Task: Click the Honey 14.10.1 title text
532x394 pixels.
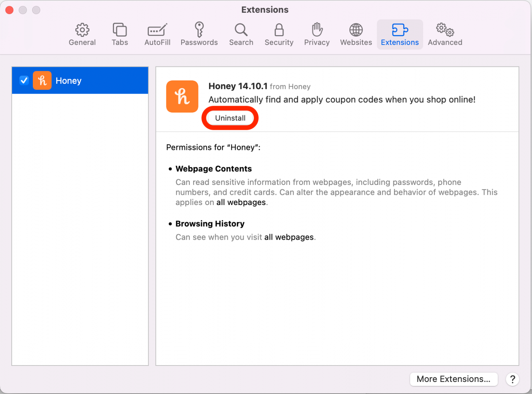Action: pos(238,86)
